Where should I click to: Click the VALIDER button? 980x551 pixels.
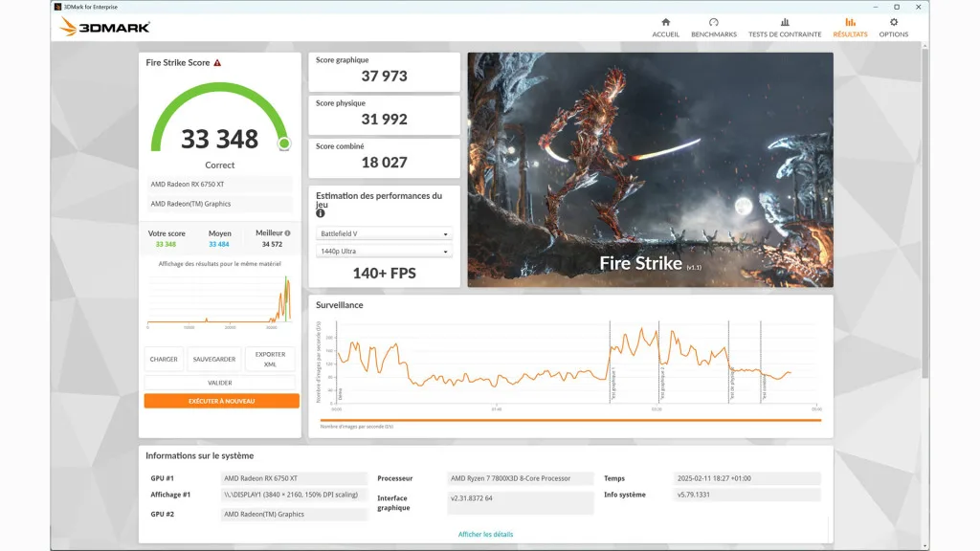click(x=219, y=381)
